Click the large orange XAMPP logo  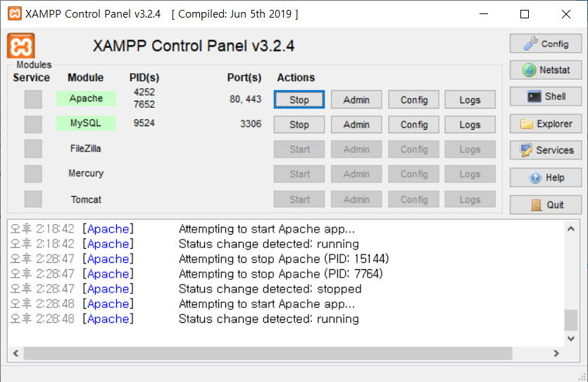coord(21,46)
